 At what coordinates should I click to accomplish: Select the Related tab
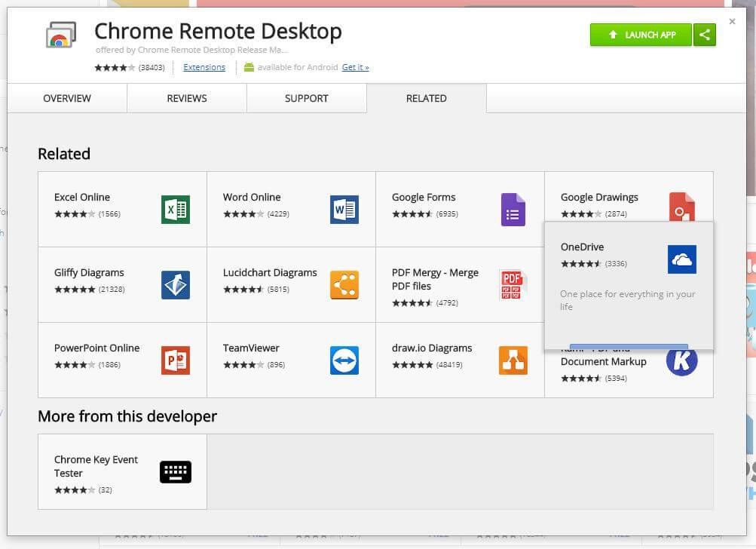click(x=426, y=99)
